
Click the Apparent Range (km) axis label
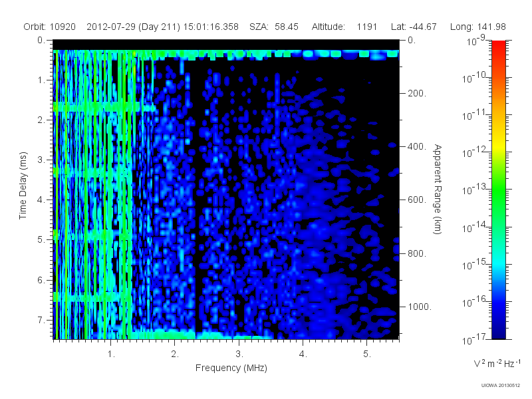438,189
